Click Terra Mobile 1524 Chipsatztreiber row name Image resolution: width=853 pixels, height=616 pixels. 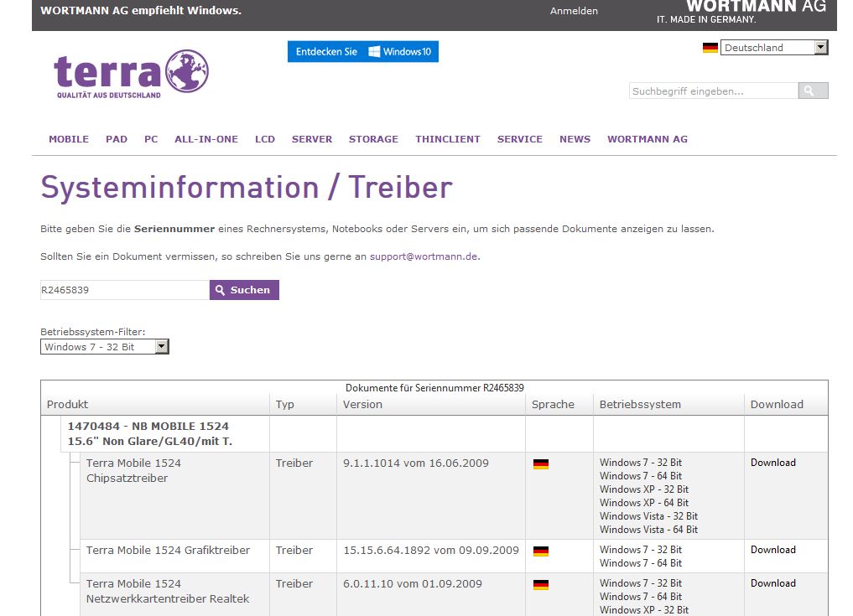point(133,471)
